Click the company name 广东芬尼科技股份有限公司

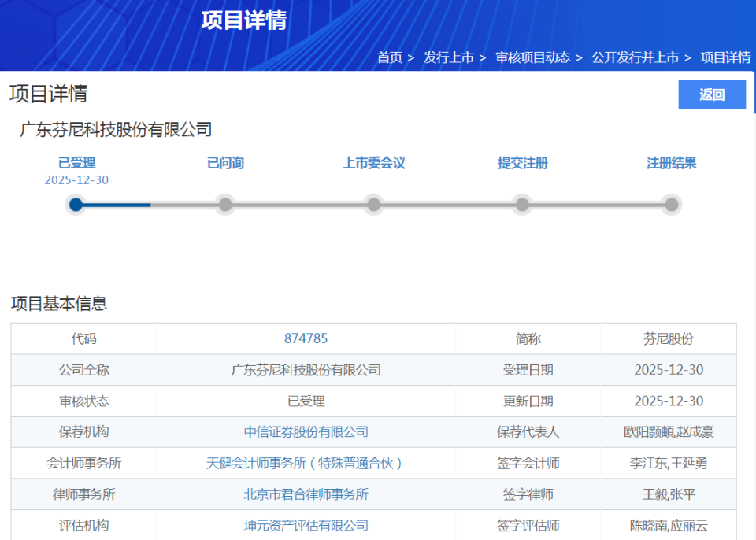(x=117, y=128)
